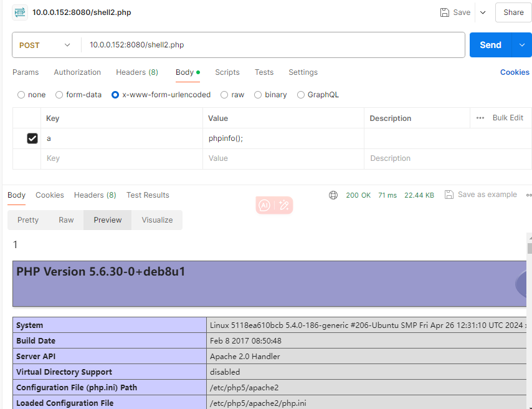Click the '22.44 KB' response size

(419, 195)
